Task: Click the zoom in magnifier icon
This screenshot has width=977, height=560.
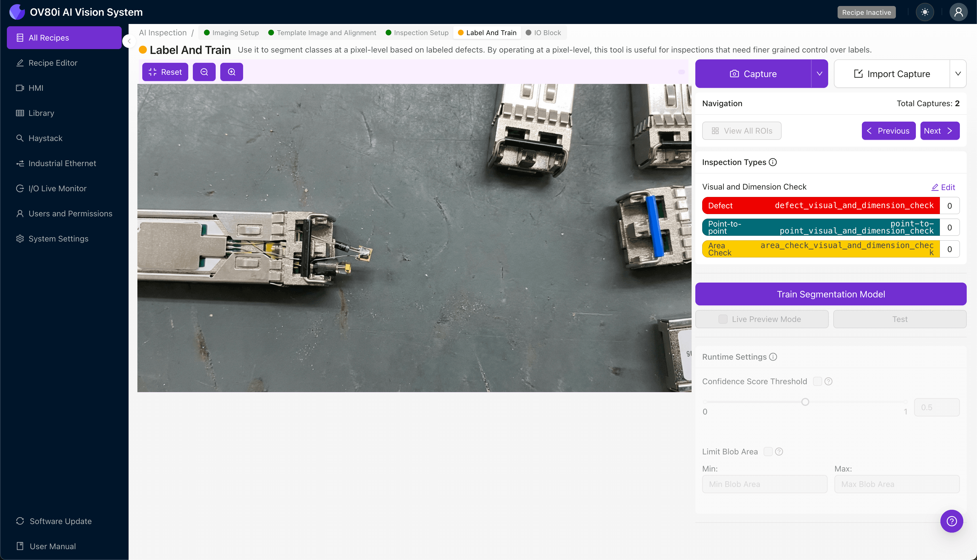Action: (231, 72)
